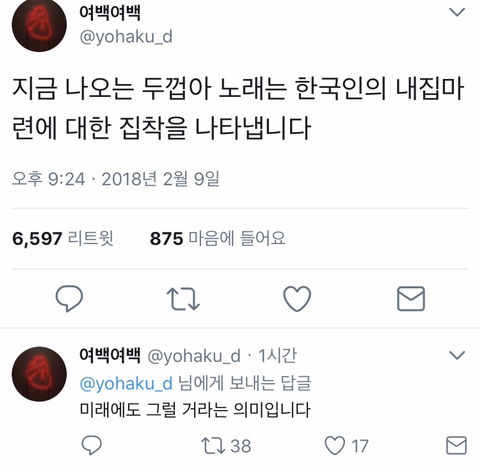This screenshot has height=470, width=480.
Task: Open main tweet author's profile picture
Action: coord(39,24)
